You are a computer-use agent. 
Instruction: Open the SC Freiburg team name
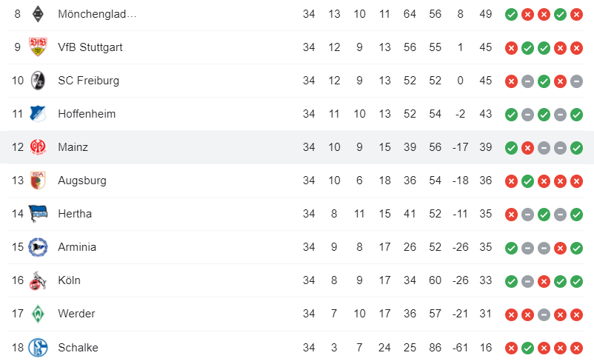click(x=88, y=81)
